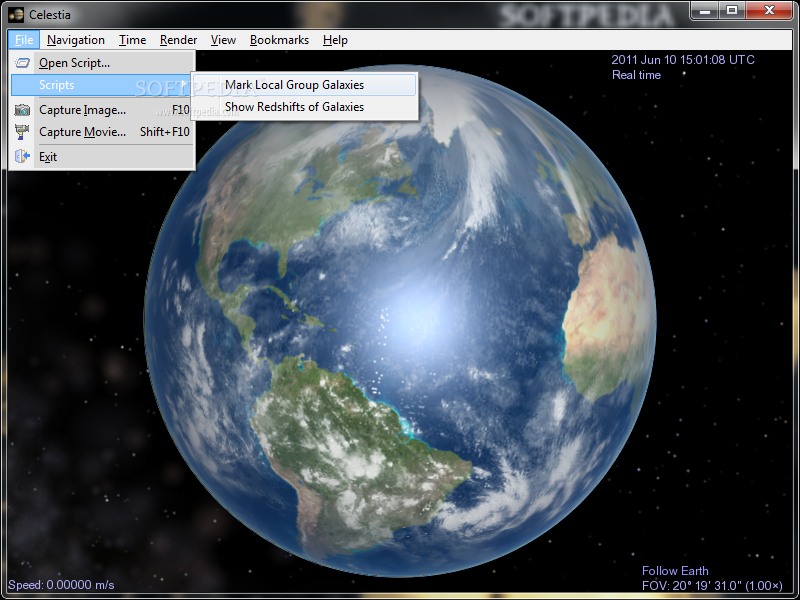Open the View menu
The width and height of the screenshot is (800, 600).
click(x=223, y=40)
